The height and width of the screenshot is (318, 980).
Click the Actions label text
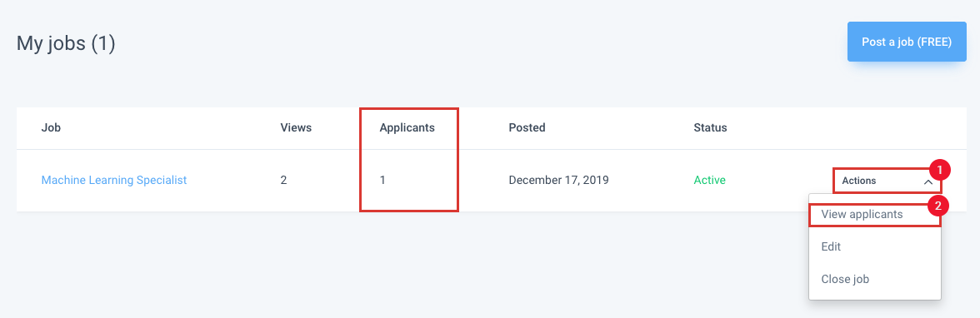(858, 181)
